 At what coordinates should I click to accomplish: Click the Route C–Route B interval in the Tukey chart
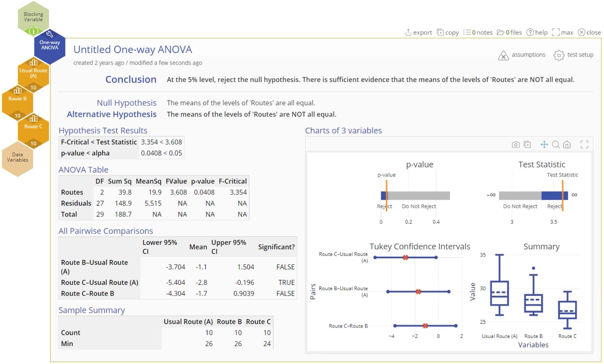tap(425, 326)
